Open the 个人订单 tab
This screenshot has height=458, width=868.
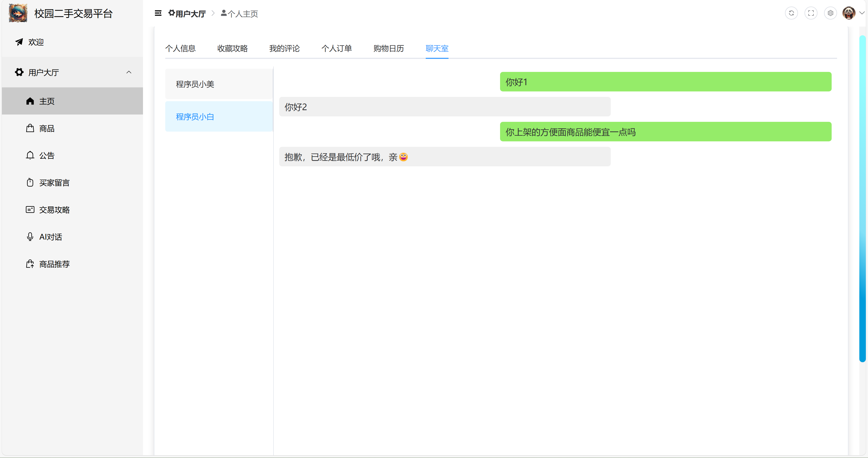(x=336, y=49)
